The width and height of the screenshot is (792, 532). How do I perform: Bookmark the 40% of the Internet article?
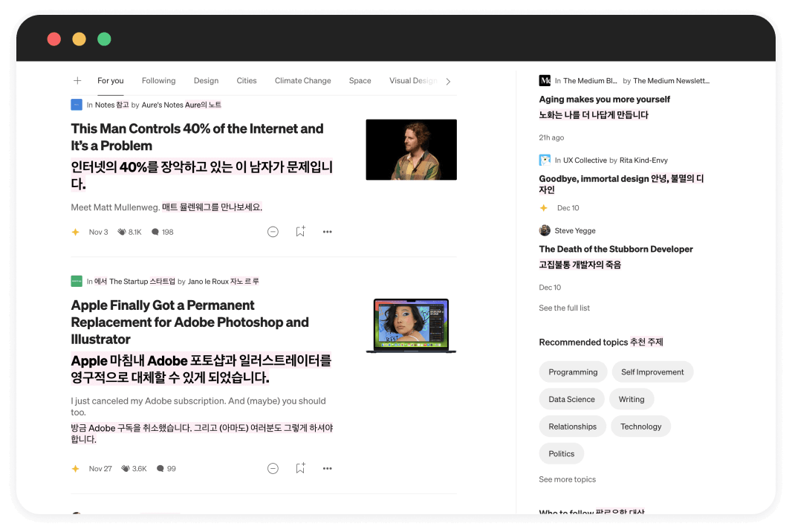tap(301, 231)
